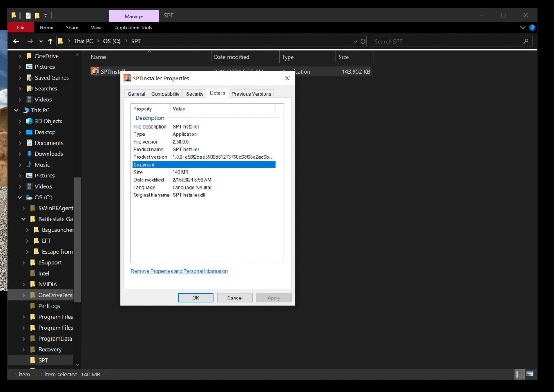Expand the ribbon with the chevron

pyautogui.click(x=523, y=28)
